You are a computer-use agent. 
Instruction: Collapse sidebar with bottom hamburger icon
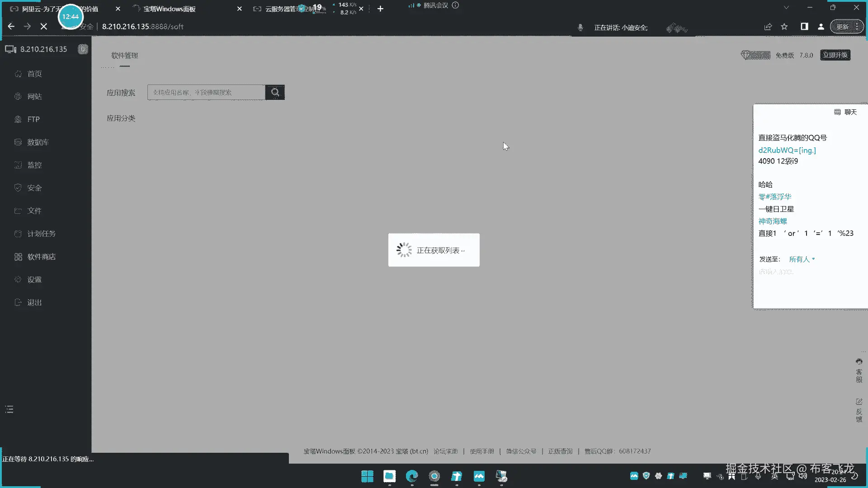tap(9, 409)
